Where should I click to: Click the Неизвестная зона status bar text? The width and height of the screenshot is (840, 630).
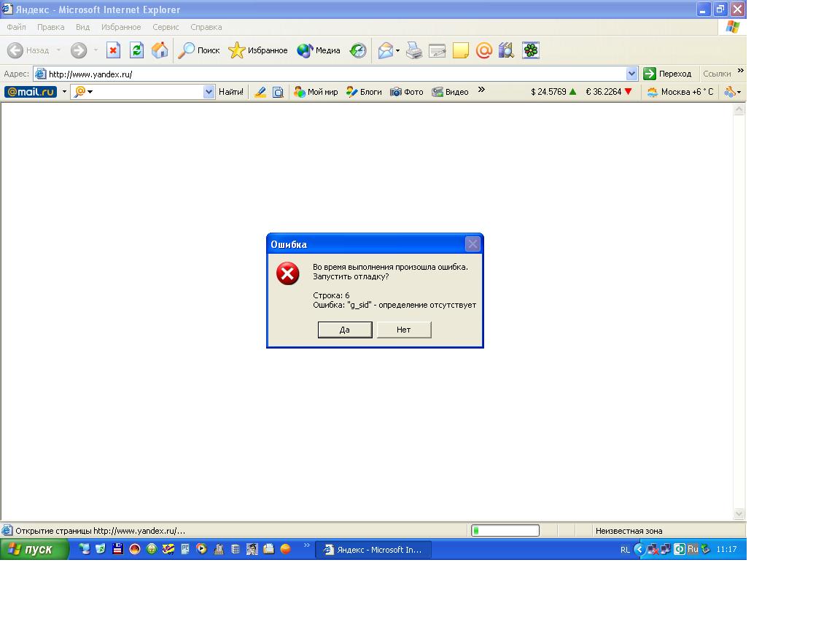[x=629, y=531]
